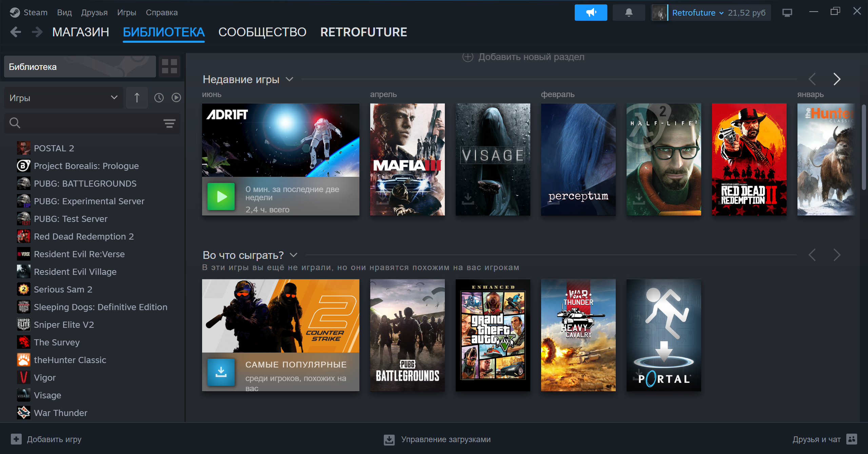Click the Add a game plus icon
This screenshot has width=868, height=454.
click(x=16, y=439)
